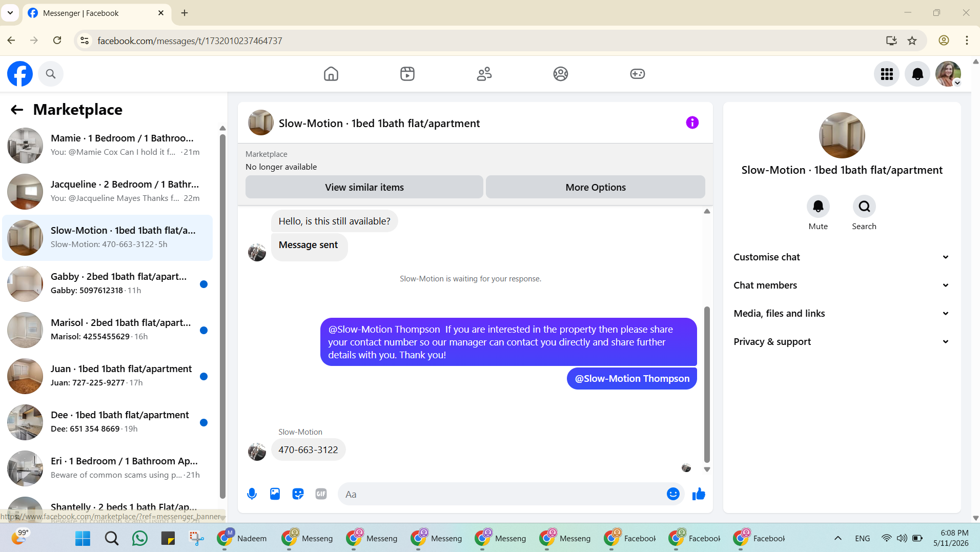Open the Snipping Tool on the taskbar
Screen dimensions: 980x552
coord(196,538)
